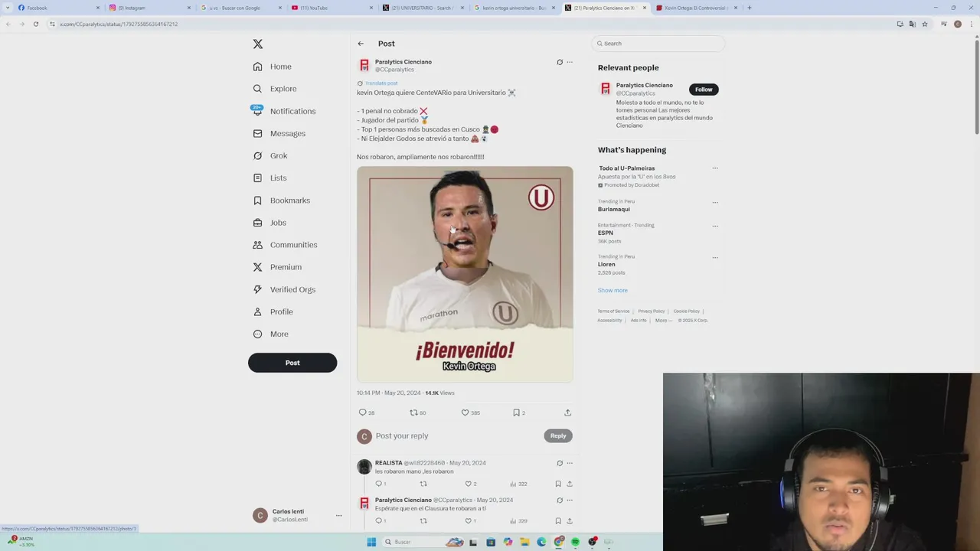Image resolution: width=980 pixels, height=551 pixels.
Task: Go to Home in the sidebar
Action: (273, 67)
